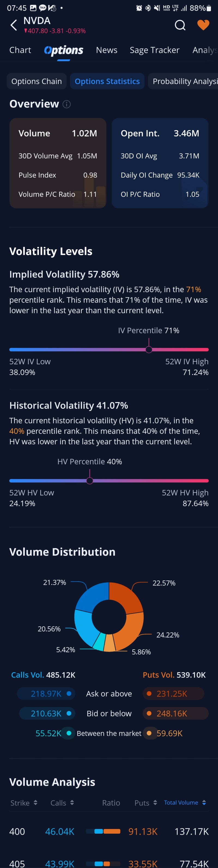This screenshot has height=868, width=218.
Task: Tap the HV Percentile slider marker
Action: [x=89, y=480]
